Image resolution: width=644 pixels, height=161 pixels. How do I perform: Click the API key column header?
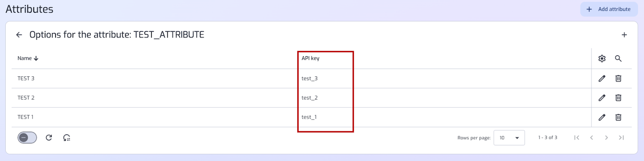pos(310,58)
